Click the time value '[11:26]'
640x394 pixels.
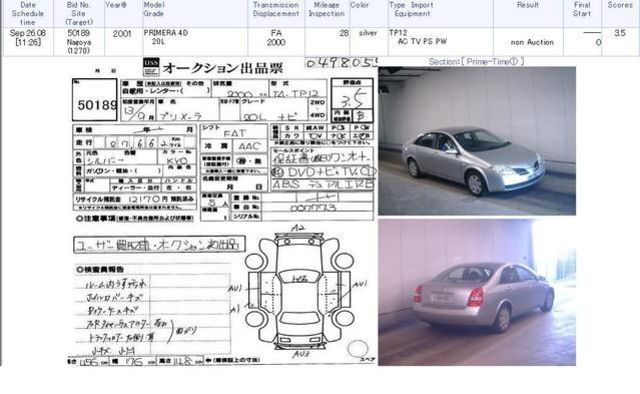click(28, 42)
